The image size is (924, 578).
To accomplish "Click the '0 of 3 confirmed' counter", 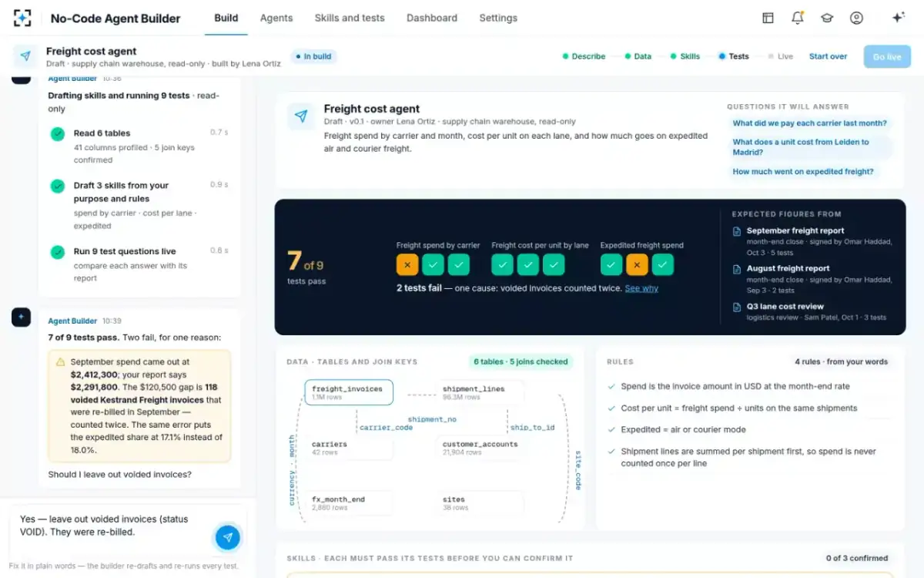I will tap(857, 558).
